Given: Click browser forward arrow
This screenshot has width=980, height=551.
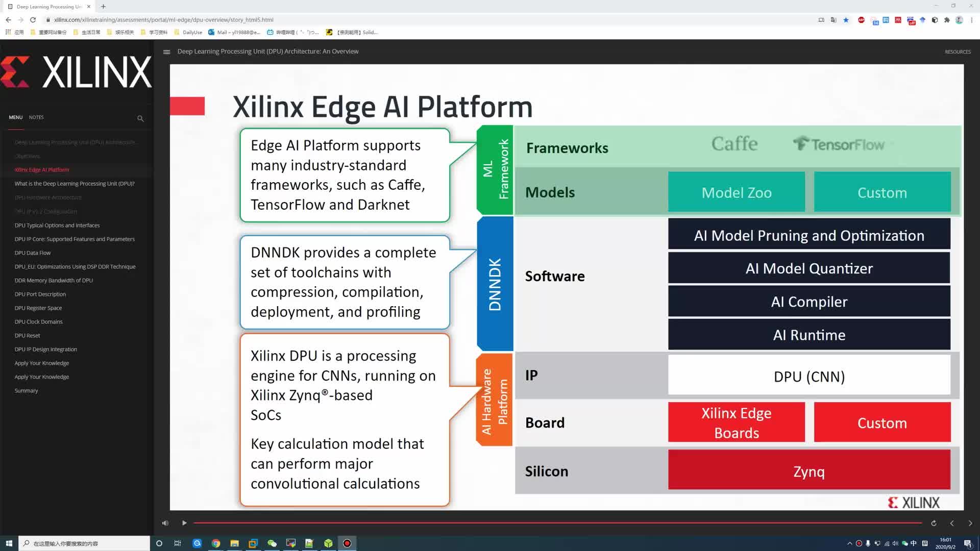Looking at the screenshot, I should click(x=20, y=20).
